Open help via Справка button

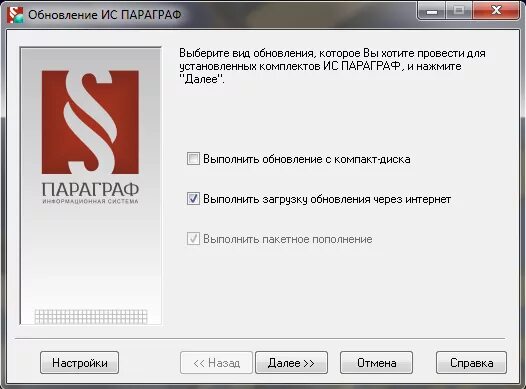coord(471,363)
